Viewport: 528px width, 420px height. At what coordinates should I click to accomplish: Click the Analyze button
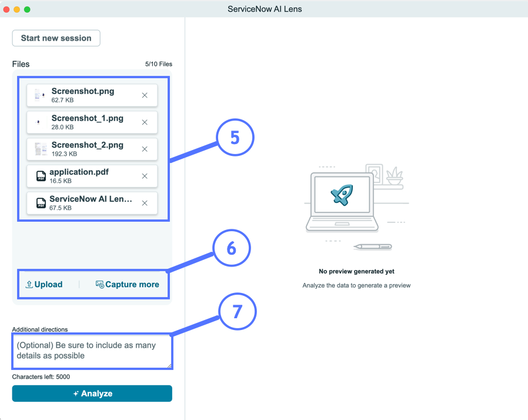click(92, 394)
